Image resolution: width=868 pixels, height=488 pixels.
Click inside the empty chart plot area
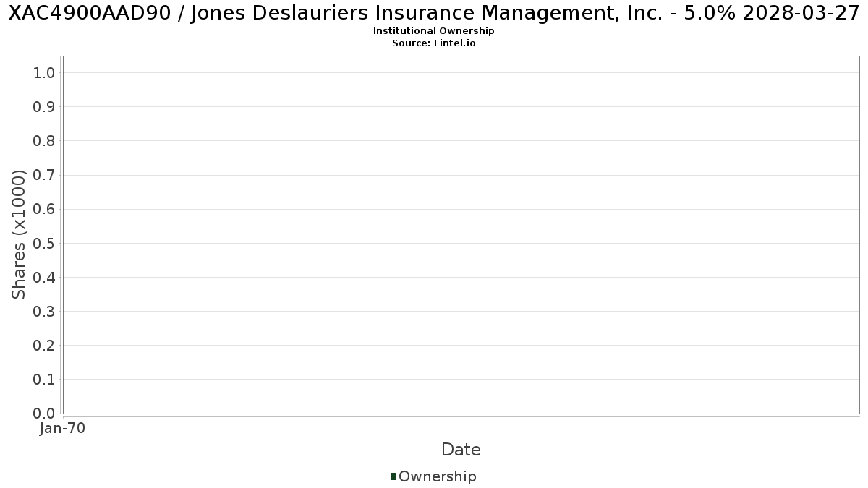[461, 235]
